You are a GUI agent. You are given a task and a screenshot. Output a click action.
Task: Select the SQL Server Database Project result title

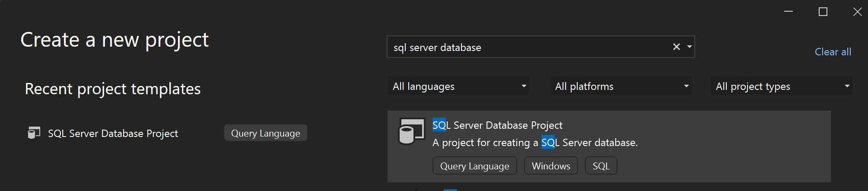coord(497,125)
